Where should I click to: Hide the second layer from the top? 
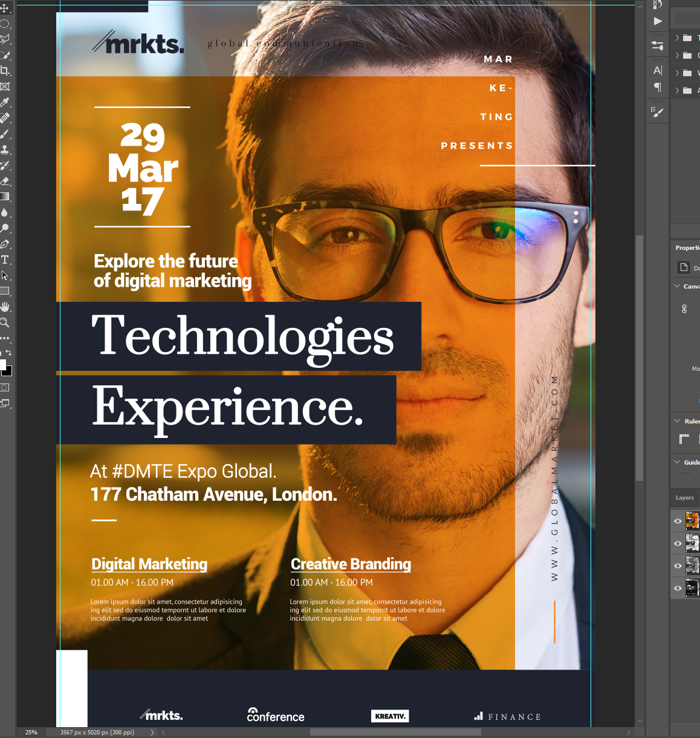tap(678, 543)
